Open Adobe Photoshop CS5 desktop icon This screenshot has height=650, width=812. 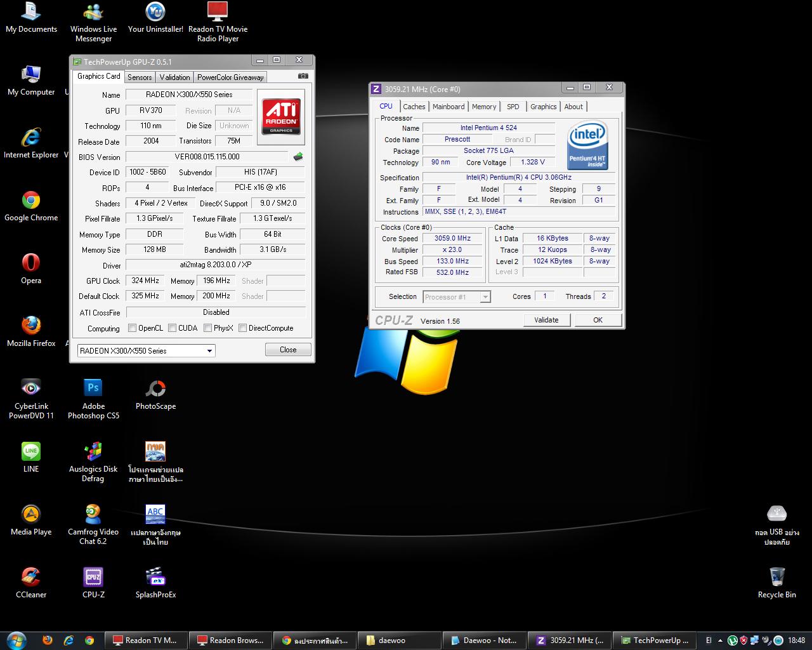point(93,399)
